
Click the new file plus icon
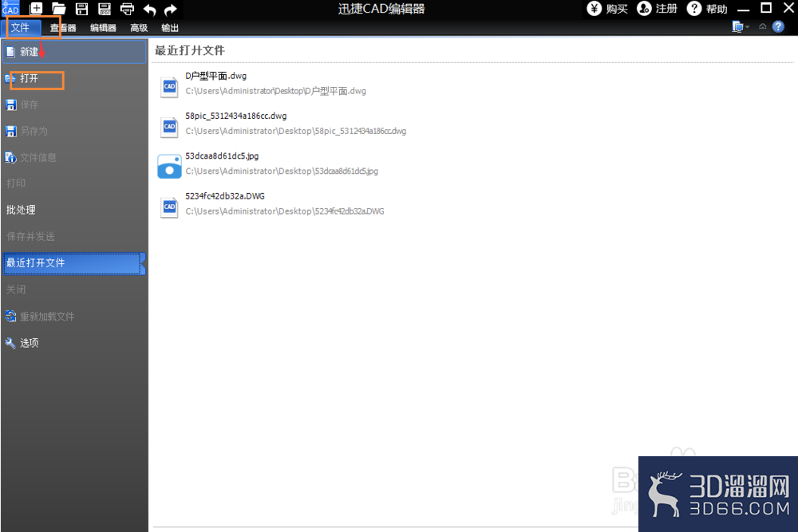(x=36, y=9)
